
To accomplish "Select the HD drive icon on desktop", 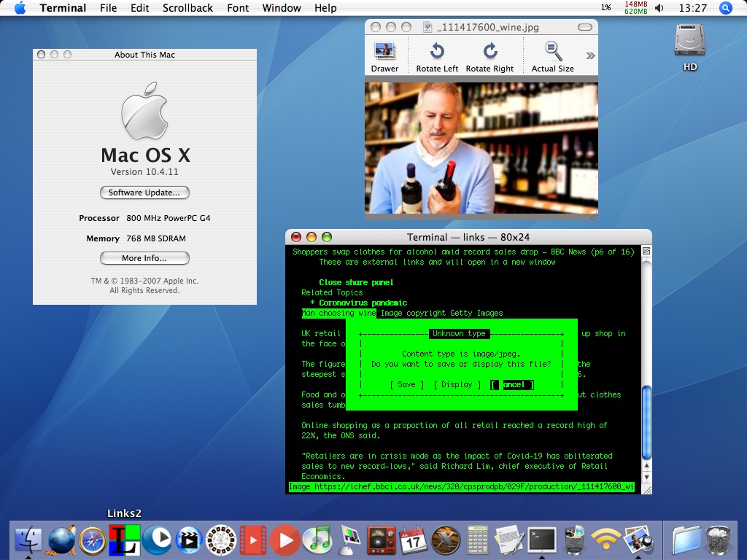I will coord(690,47).
